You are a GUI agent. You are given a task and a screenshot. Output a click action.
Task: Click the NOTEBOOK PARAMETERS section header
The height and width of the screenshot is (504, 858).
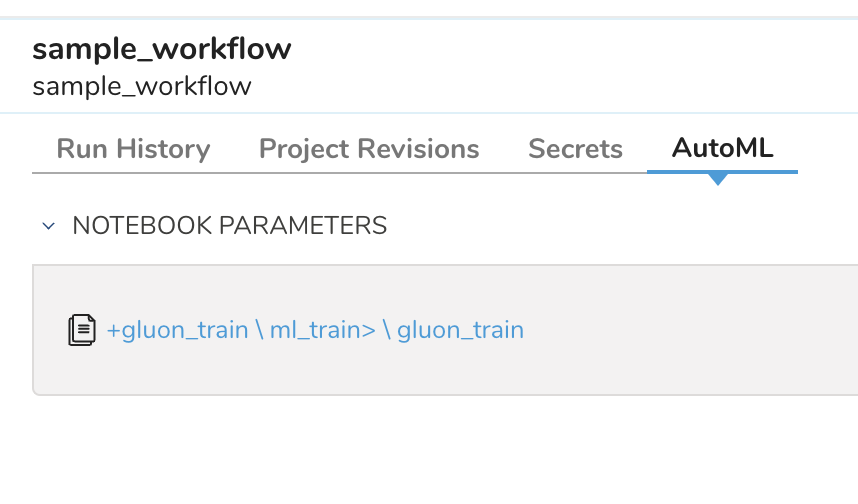(x=229, y=226)
